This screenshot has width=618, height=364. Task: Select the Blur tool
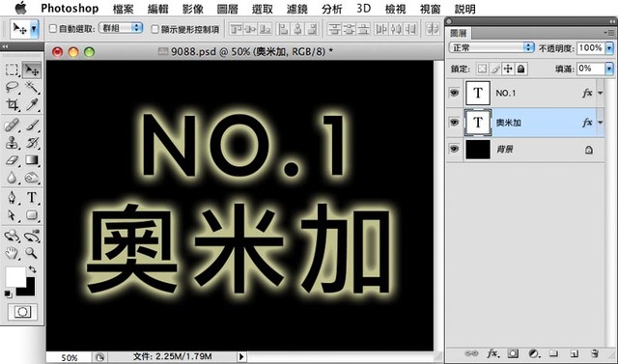(12, 178)
